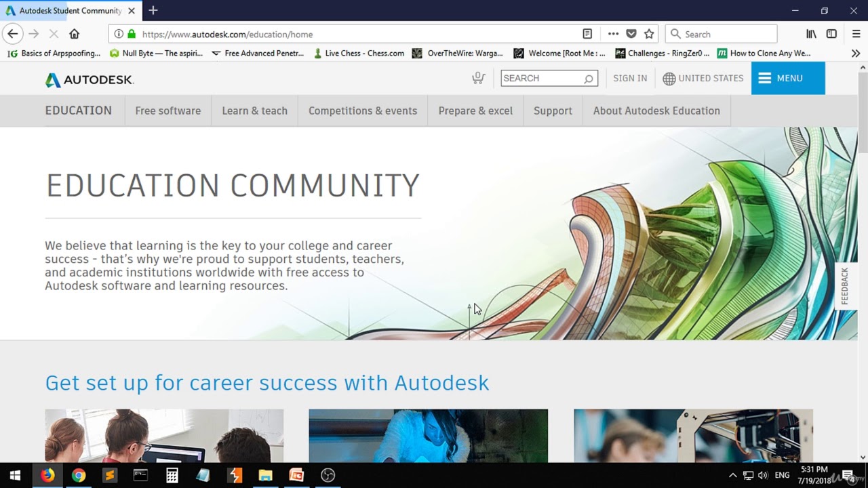Open Firefox from the taskbar
868x488 pixels.
pyautogui.click(x=47, y=475)
